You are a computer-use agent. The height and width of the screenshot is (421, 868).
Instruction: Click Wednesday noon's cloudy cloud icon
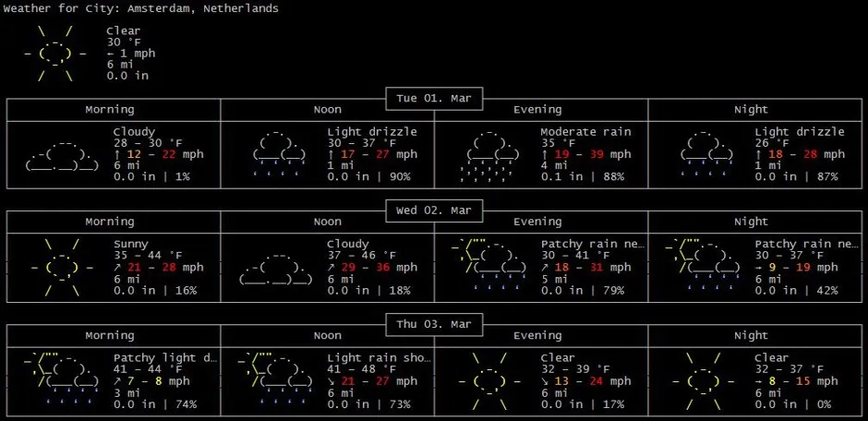(276, 268)
